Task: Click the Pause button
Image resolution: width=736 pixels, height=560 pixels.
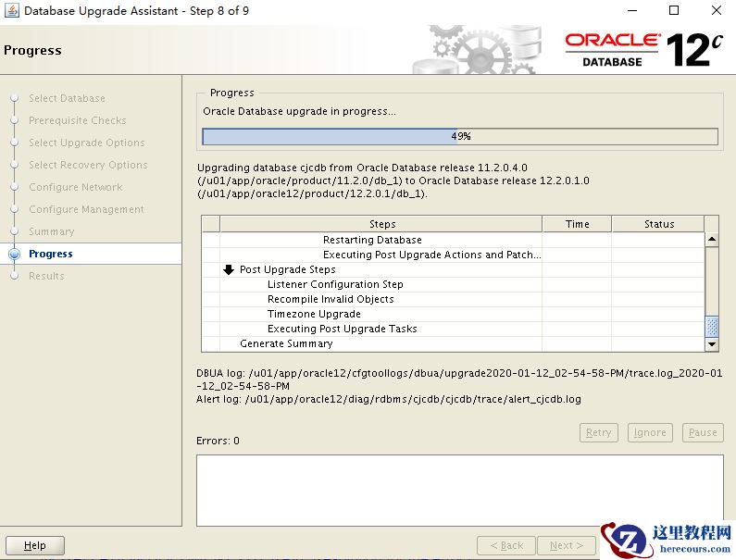Action: tap(703, 432)
